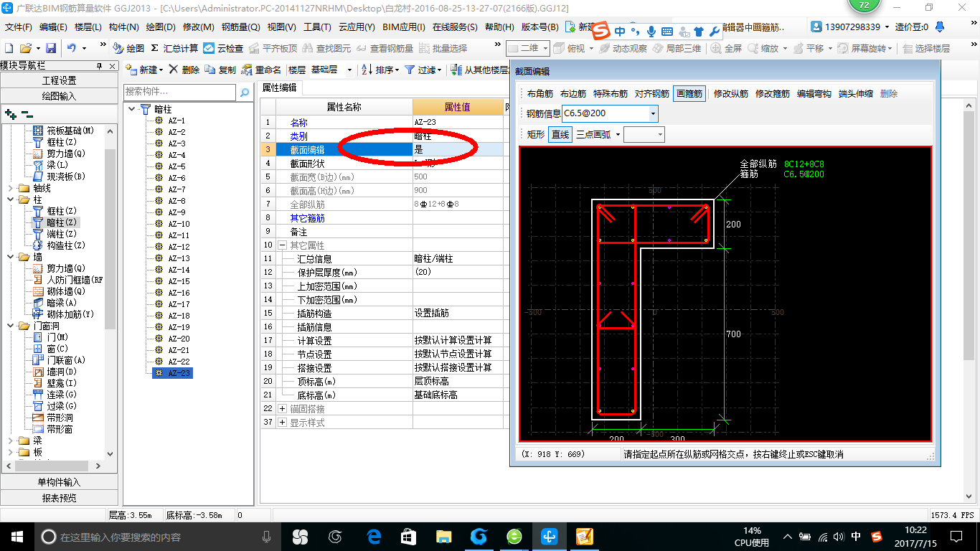Click 从其他楼层 copy from other floors
Viewport: 980px width, 551px height.
coord(481,70)
